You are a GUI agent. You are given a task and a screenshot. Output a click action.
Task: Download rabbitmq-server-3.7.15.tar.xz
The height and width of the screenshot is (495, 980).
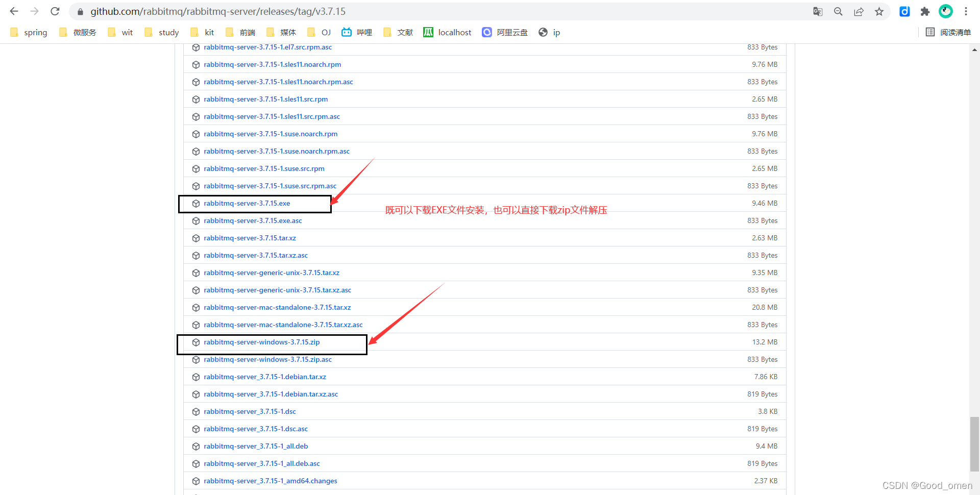(250, 238)
